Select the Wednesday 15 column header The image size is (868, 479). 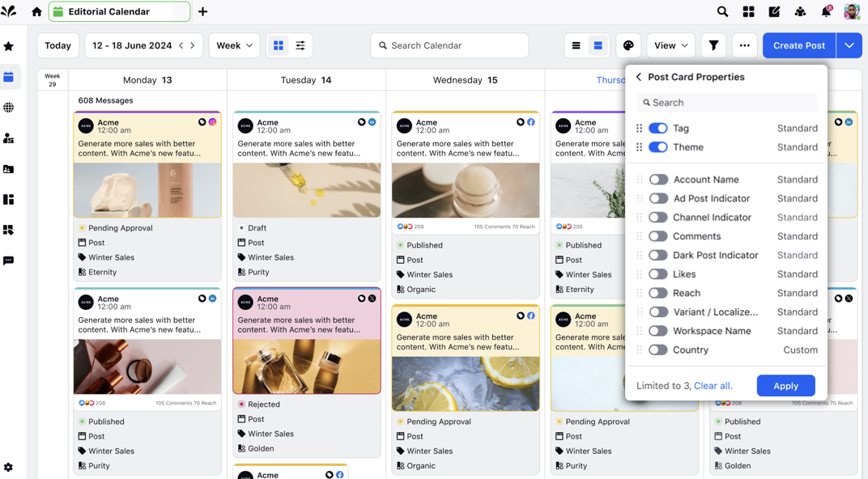(465, 80)
